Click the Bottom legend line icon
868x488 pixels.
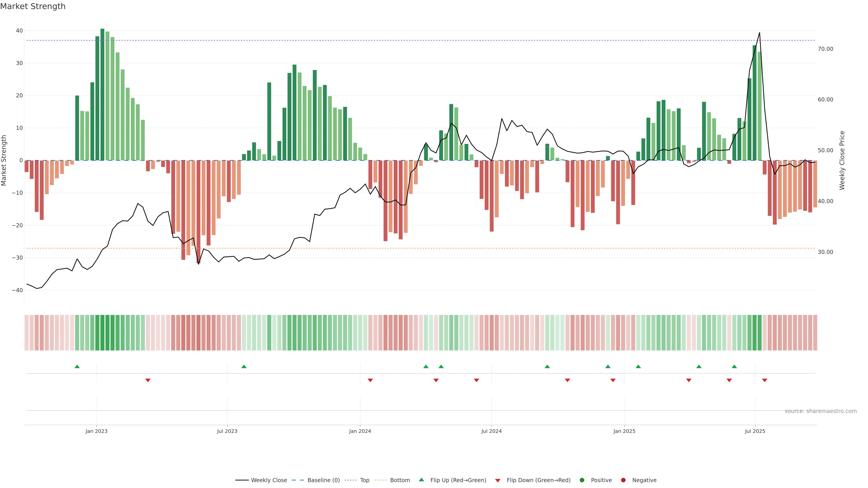[x=380, y=480]
